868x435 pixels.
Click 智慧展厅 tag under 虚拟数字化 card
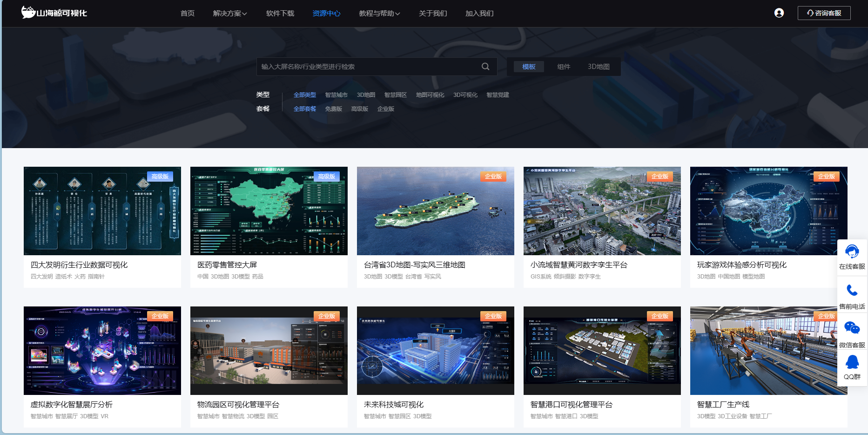(67, 416)
